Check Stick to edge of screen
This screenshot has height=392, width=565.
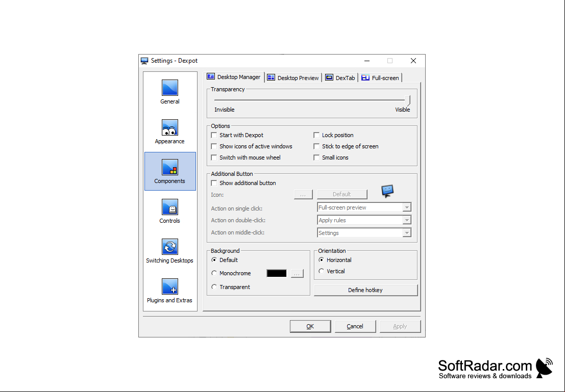(316, 146)
